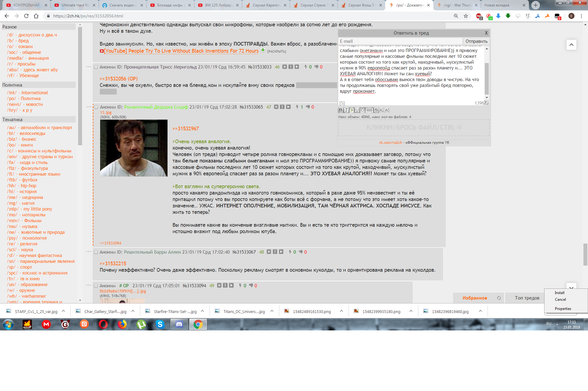
Task: Apply subscript formatting in reply form
Action: pos(387,110)
